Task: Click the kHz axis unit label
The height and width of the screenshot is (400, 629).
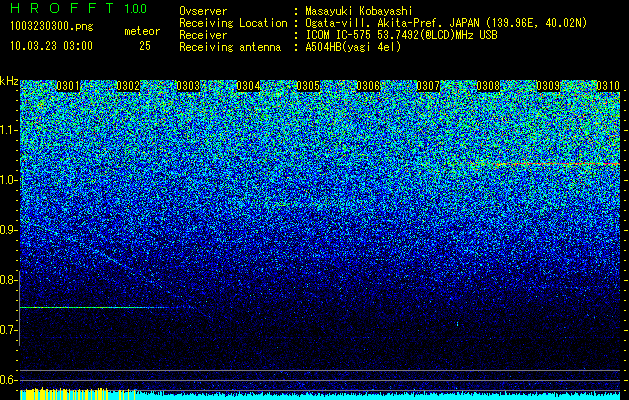Action: (x=9, y=81)
